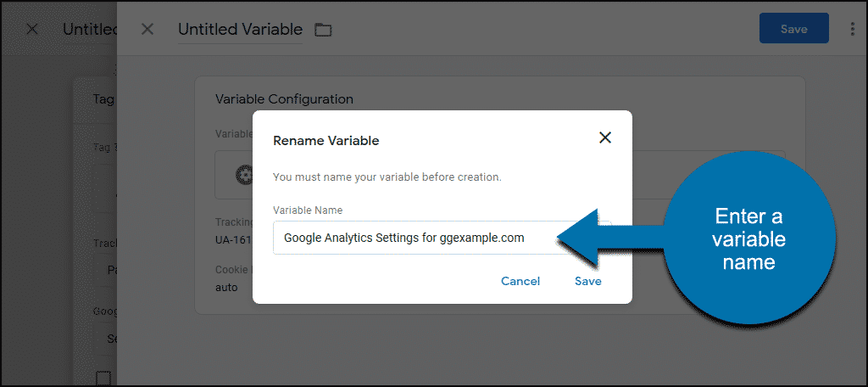This screenshot has height=387, width=868.
Task: Close the Untitled tag panel on far left
Action: pos(32,30)
